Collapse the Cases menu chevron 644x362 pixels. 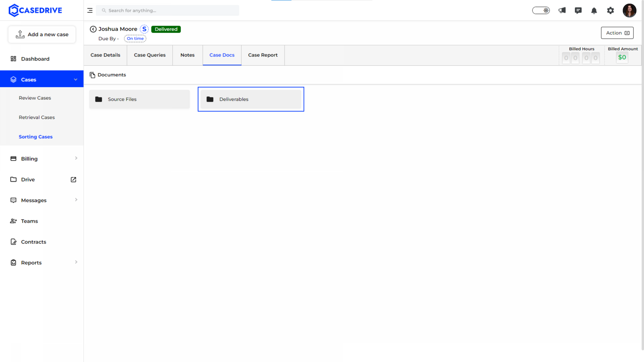[x=76, y=80]
